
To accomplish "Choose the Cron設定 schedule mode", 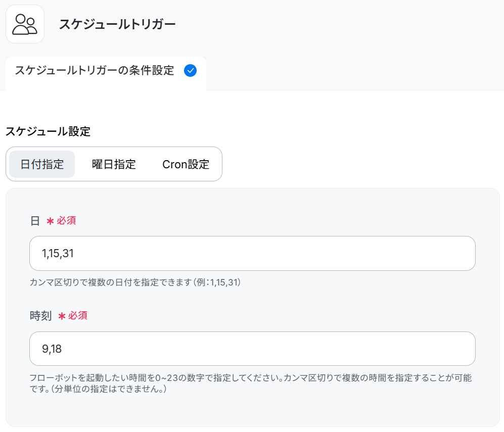I will 186,164.
